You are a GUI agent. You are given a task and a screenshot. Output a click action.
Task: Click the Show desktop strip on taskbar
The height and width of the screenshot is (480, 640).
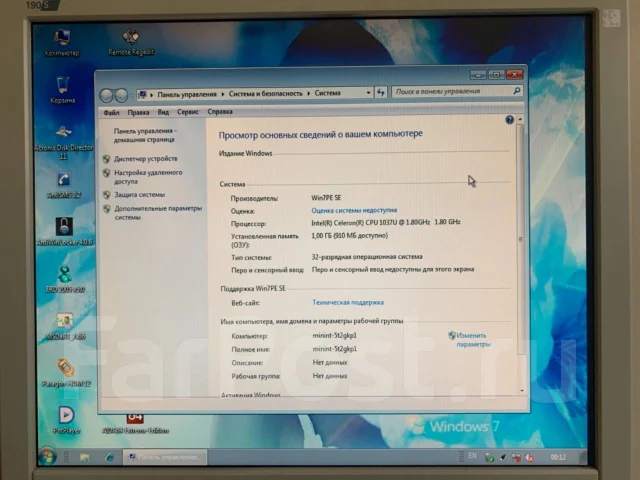[x=583, y=457]
